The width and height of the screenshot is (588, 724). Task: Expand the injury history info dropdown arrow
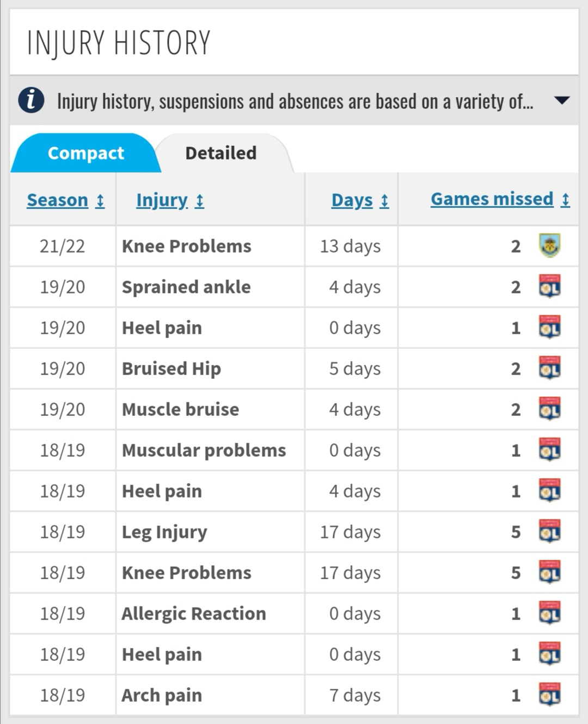click(561, 100)
